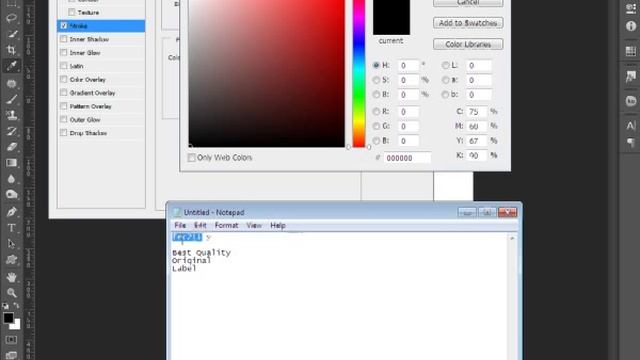Image resolution: width=640 pixels, height=360 pixels.
Task: Select the Lasso tool
Action: coord(11,18)
